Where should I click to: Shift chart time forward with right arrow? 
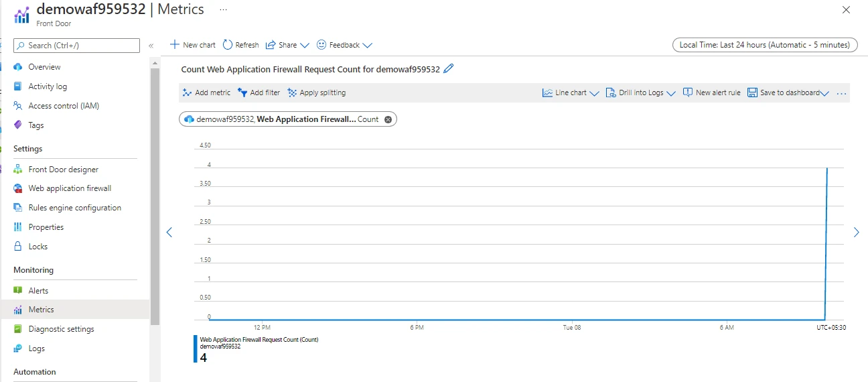click(856, 232)
